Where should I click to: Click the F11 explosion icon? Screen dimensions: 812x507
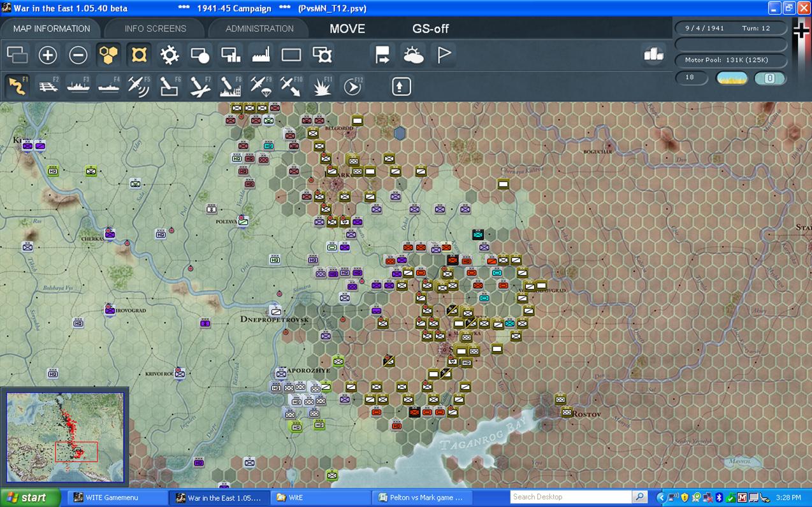pos(322,86)
